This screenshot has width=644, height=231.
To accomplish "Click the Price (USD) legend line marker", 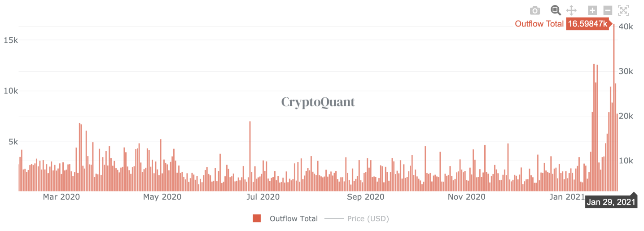I will 333,218.
